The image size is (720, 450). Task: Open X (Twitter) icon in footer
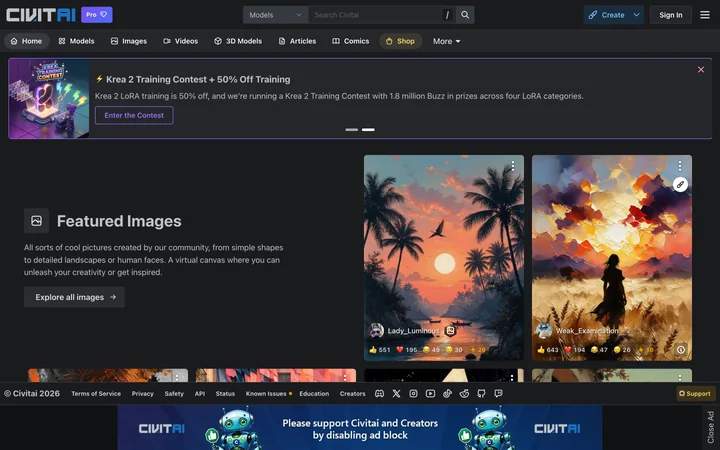point(396,394)
